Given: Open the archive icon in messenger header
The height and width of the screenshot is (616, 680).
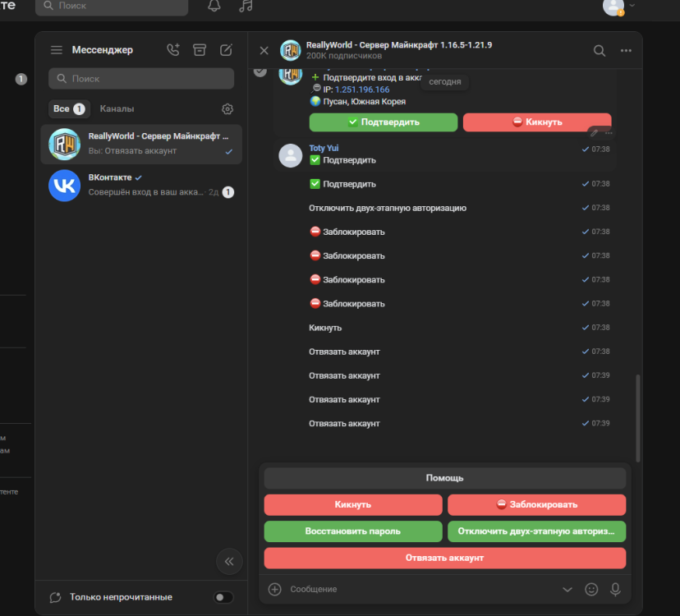Looking at the screenshot, I should pyautogui.click(x=200, y=50).
